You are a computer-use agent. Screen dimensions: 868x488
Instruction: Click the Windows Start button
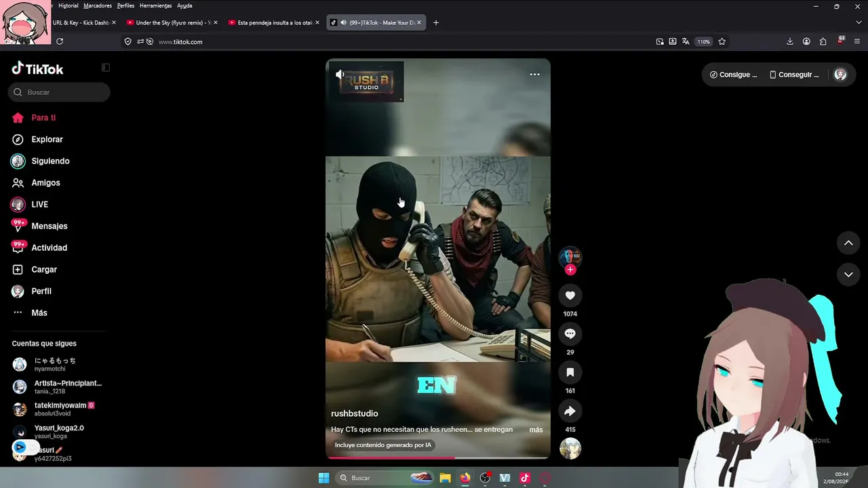(x=324, y=478)
